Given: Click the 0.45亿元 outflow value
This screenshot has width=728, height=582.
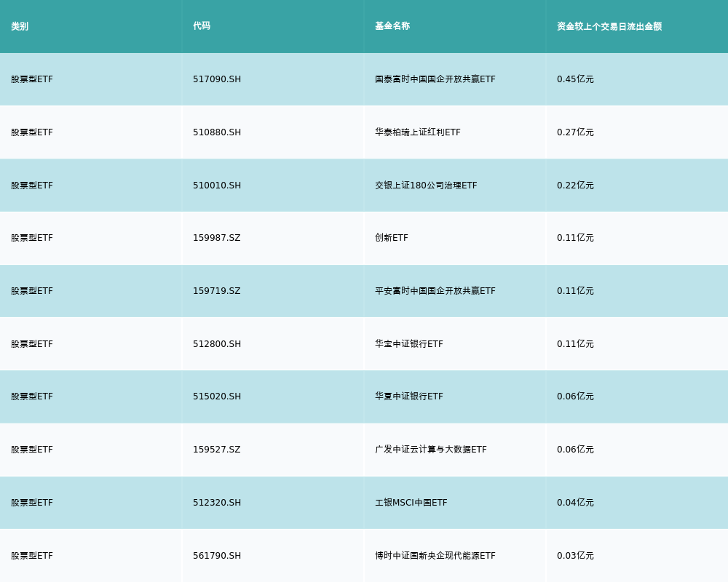Looking at the screenshot, I should pyautogui.click(x=575, y=79).
